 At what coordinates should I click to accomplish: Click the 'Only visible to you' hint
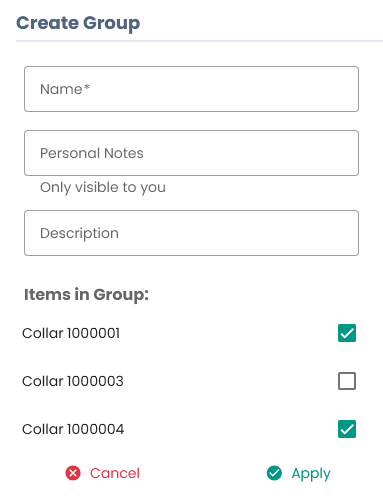(103, 188)
